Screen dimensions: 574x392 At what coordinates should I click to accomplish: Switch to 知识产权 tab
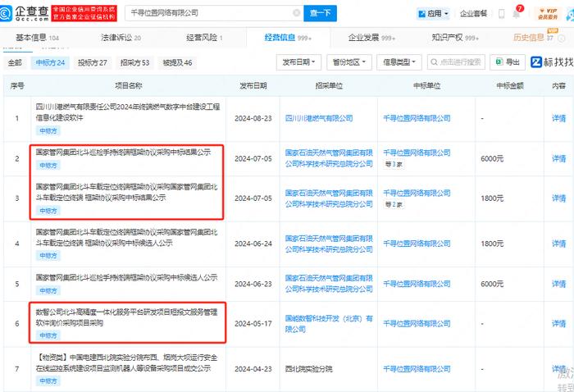pyautogui.click(x=455, y=38)
